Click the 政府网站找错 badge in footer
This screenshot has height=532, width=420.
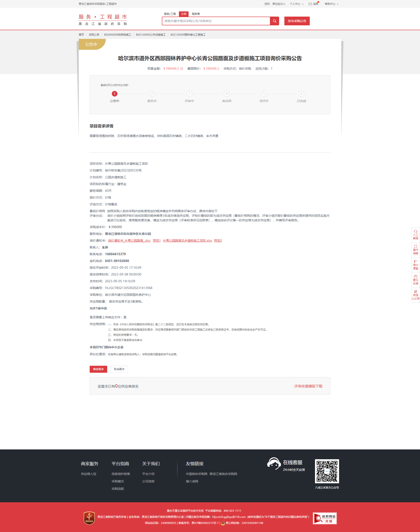pos(325,518)
